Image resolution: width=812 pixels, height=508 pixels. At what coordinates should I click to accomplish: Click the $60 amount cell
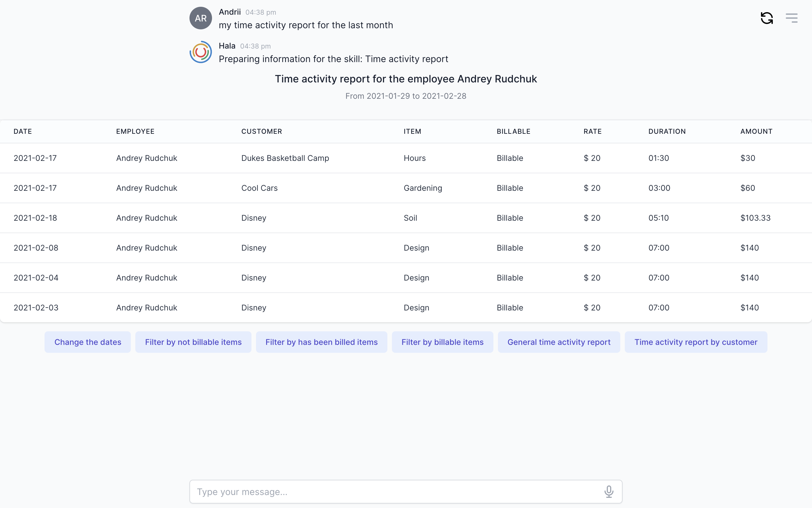pos(748,188)
